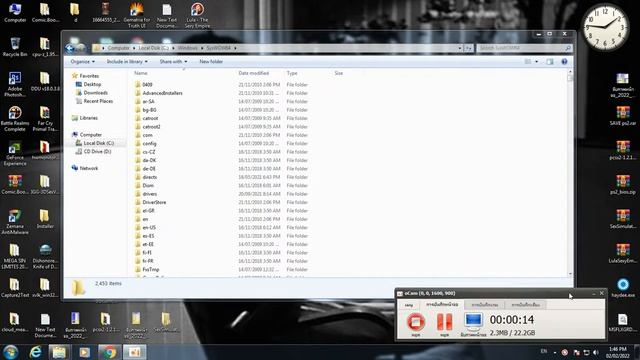Switch to oCam's game recording tab
The height and width of the screenshot is (360, 640).
coord(484,305)
